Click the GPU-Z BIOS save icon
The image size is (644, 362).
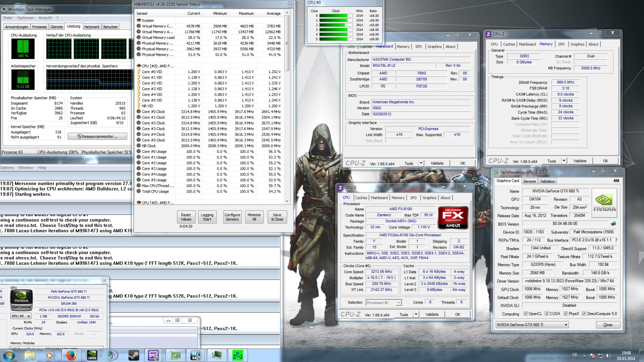[x=613, y=224]
